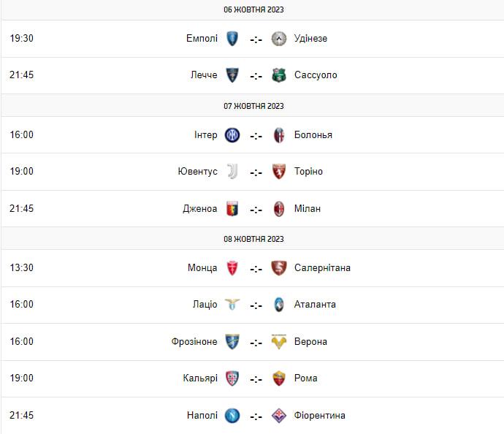Click the Verona yellow crest
Viewport: 504px width, 434px height.
pos(279,342)
